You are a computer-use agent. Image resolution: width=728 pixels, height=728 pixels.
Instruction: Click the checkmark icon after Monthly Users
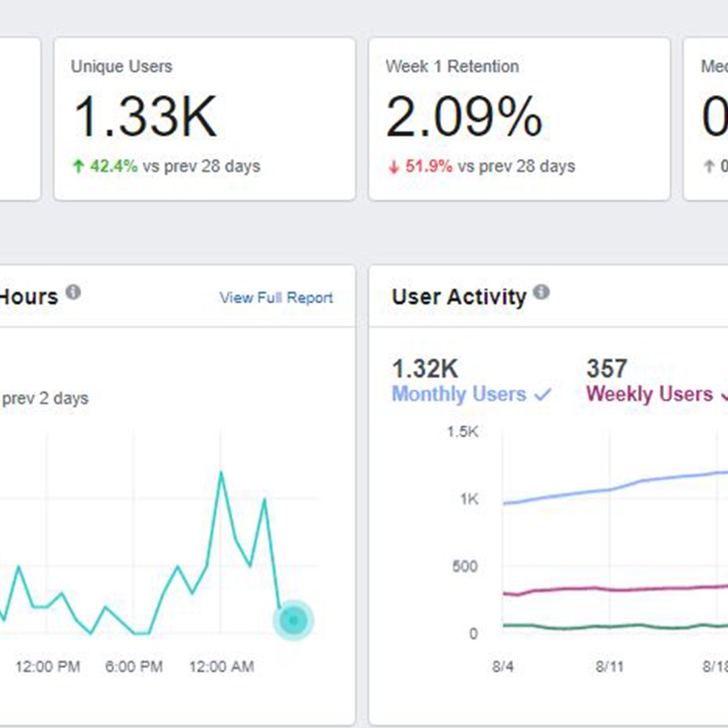click(543, 395)
